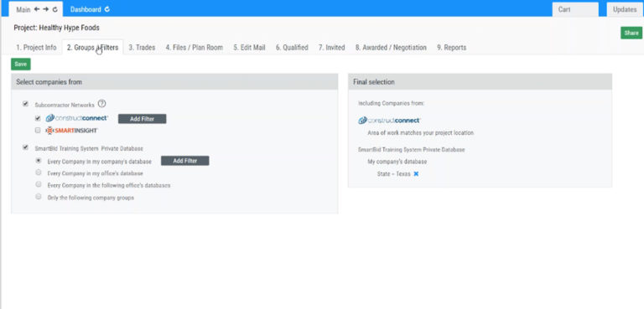Image resolution: width=644 pixels, height=309 pixels.
Task: Uncheck the ConstructConnect checkbox
Action: (38, 118)
